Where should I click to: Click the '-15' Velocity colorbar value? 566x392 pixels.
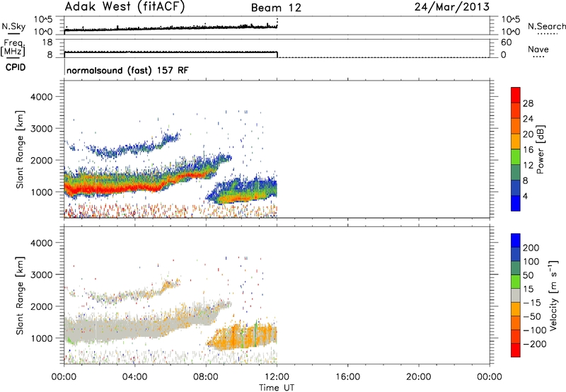pyautogui.click(x=532, y=303)
